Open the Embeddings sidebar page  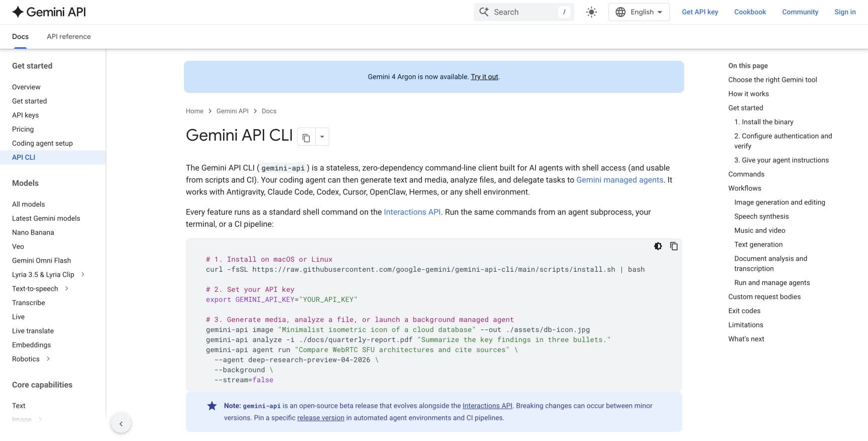(x=32, y=345)
